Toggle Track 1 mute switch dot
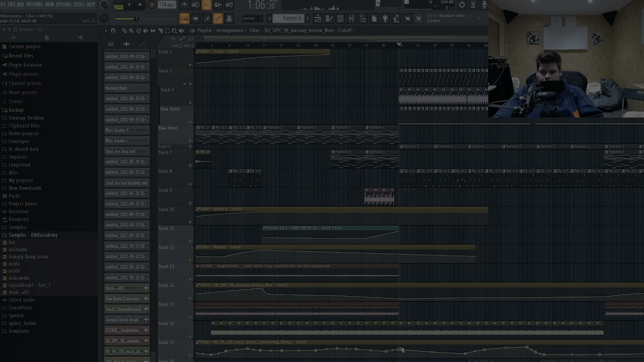 [190, 65]
